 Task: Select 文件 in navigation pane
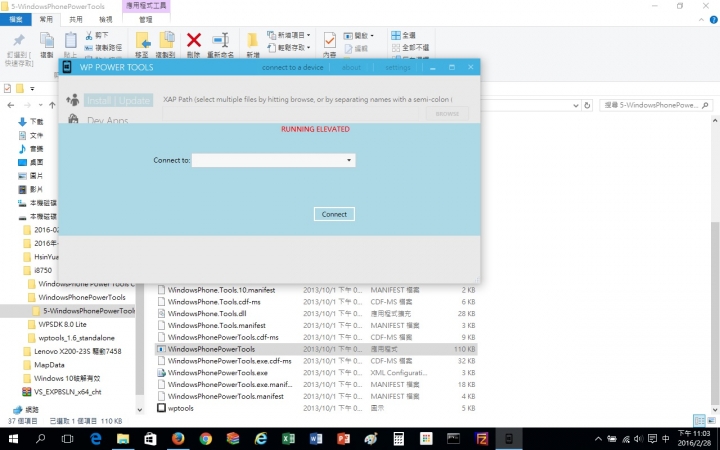pos(36,135)
